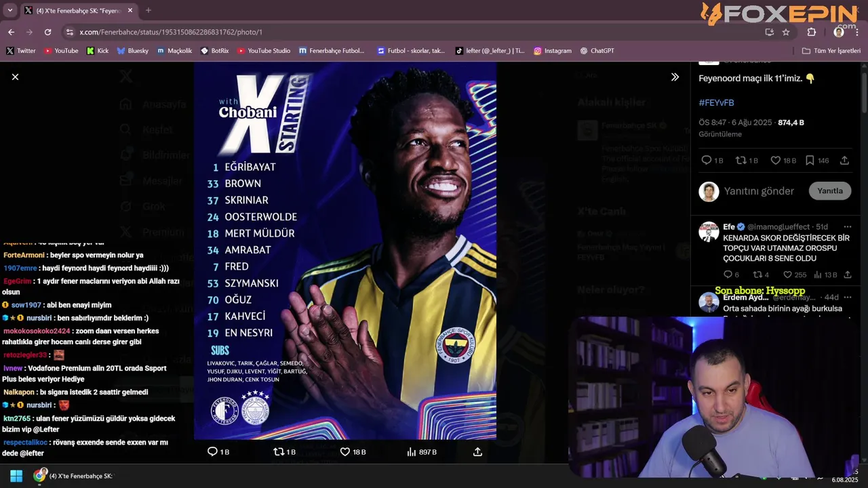Screen dimensions: 868x488
Task: Open the Windows Start menu
Action: pyautogui.click(x=16, y=476)
